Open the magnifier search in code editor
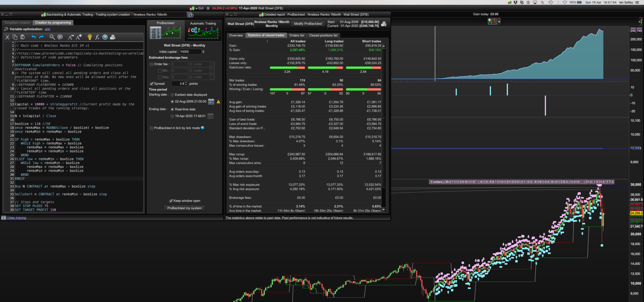This screenshot has height=302, width=644. [52, 37]
